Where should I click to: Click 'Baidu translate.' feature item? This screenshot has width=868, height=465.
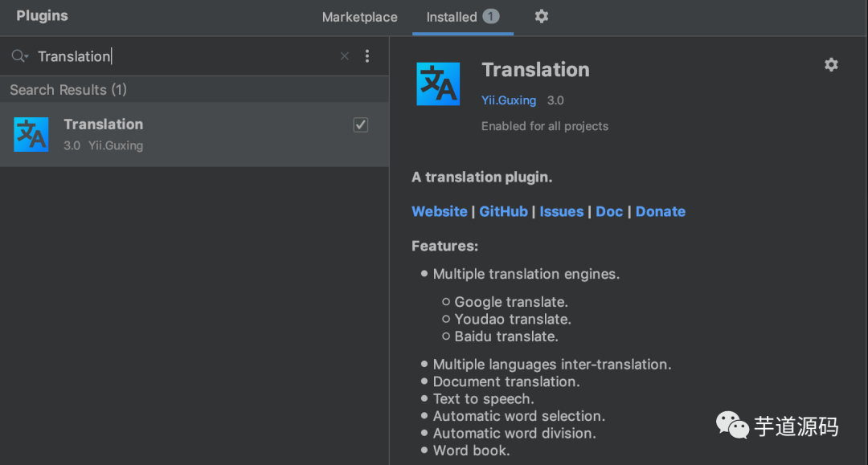click(x=506, y=337)
